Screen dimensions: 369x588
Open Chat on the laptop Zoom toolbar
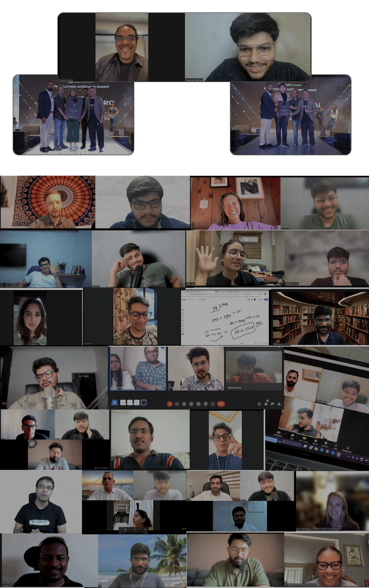tap(292, 437)
